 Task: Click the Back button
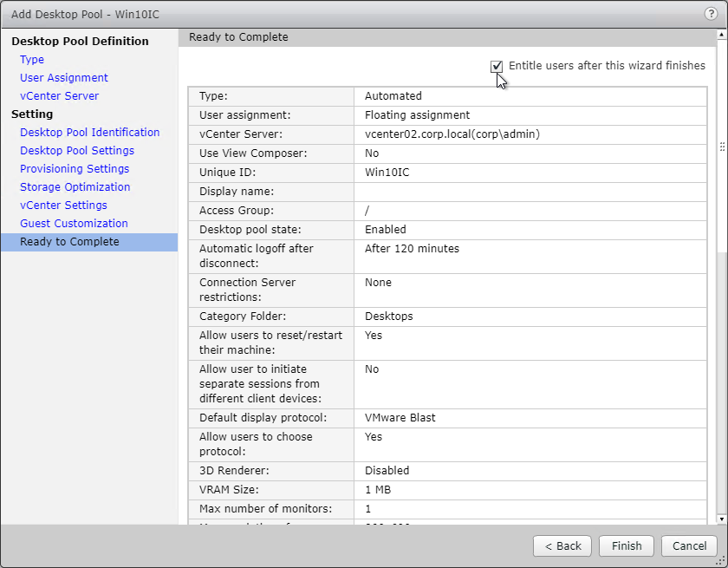point(562,545)
